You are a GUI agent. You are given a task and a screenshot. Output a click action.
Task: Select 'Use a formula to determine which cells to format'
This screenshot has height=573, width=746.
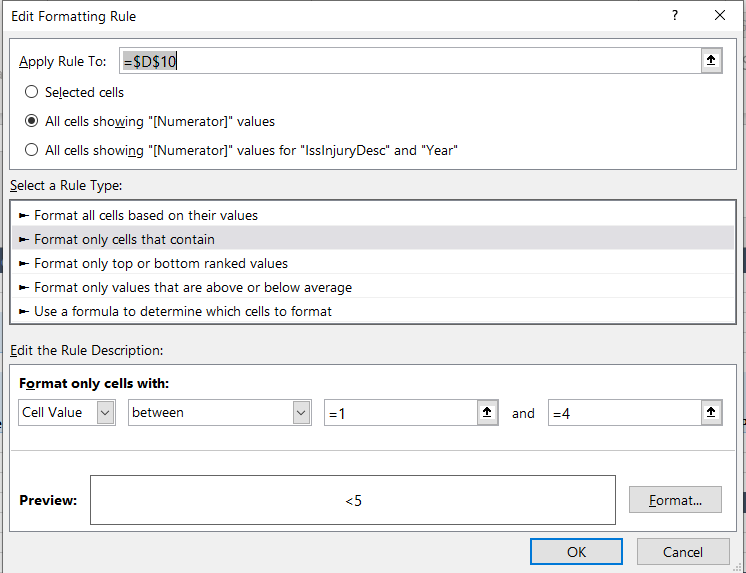click(373, 311)
